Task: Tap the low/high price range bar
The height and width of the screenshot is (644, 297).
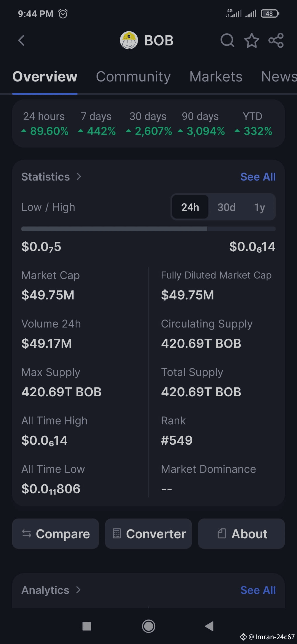Action: coord(148,229)
